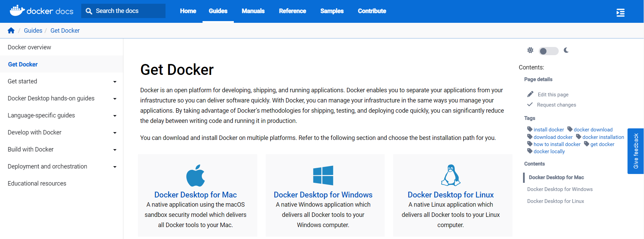Jump to Docker Desktop for Linux in contents
The height and width of the screenshot is (239, 644).
(556, 201)
